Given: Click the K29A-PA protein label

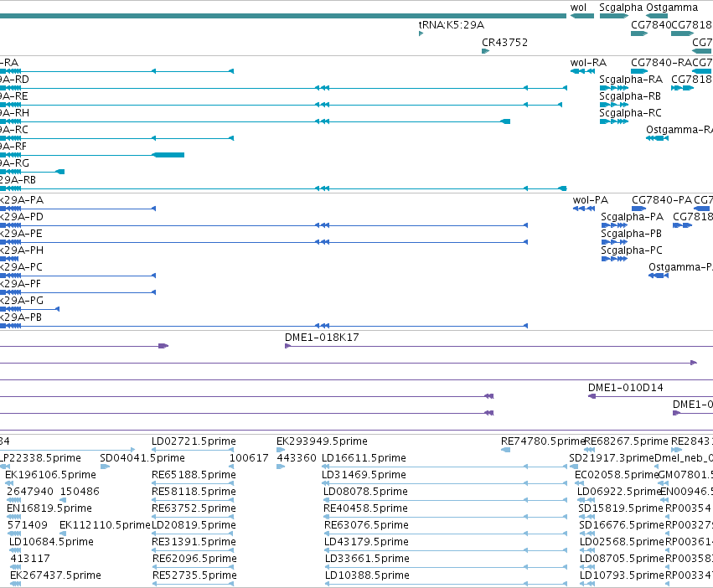Looking at the screenshot, I should tap(22, 200).
